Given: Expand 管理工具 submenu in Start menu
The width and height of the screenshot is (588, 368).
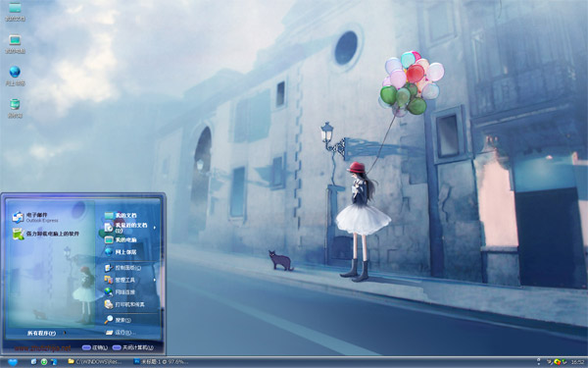Looking at the screenshot, I should (130, 280).
